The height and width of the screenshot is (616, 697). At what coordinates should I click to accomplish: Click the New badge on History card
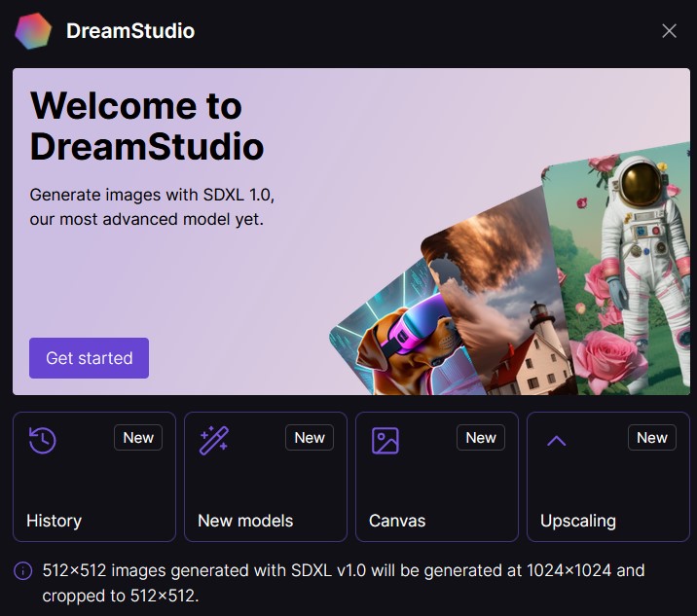click(138, 438)
